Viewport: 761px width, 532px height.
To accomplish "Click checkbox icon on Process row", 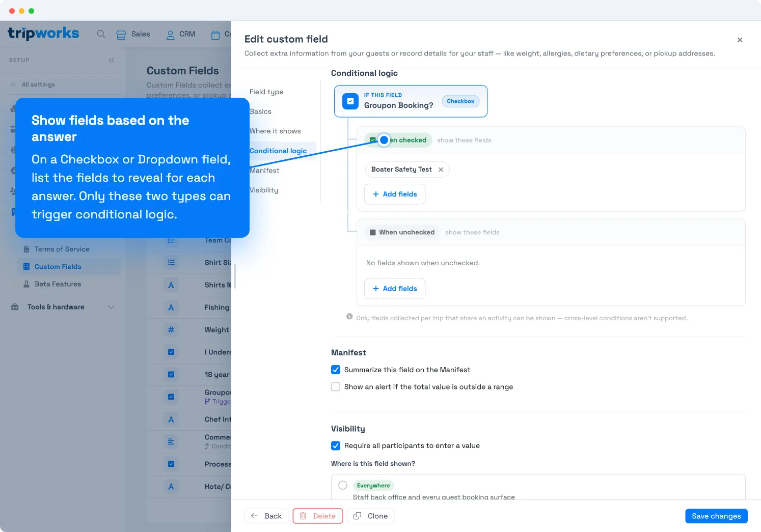I will coord(171,464).
